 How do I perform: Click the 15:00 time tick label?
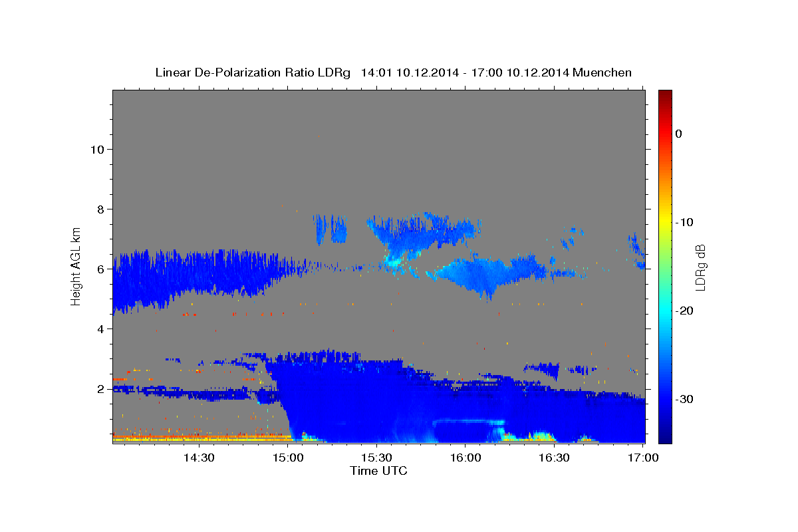[x=287, y=458]
